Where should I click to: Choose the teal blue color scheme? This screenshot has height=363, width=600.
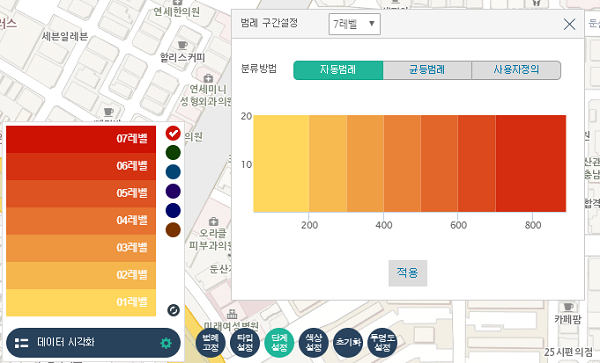[173, 172]
